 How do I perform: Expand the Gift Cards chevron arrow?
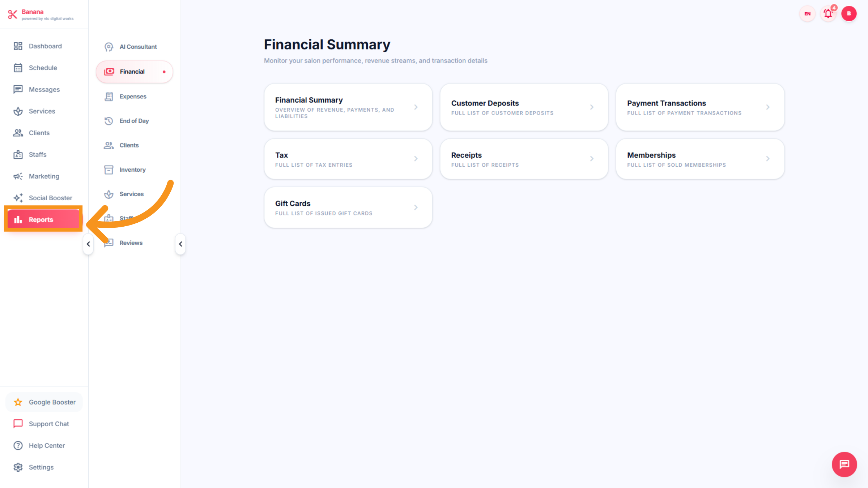416,207
